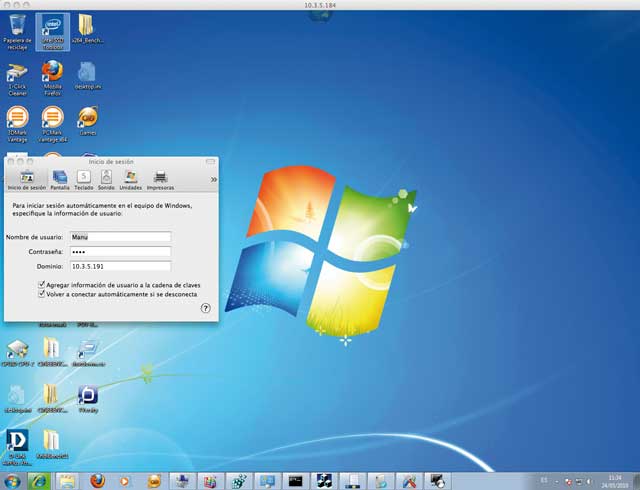The width and height of the screenshot is (640, 490).
Task: Click the ES language indicator
Action: (544, 480)
